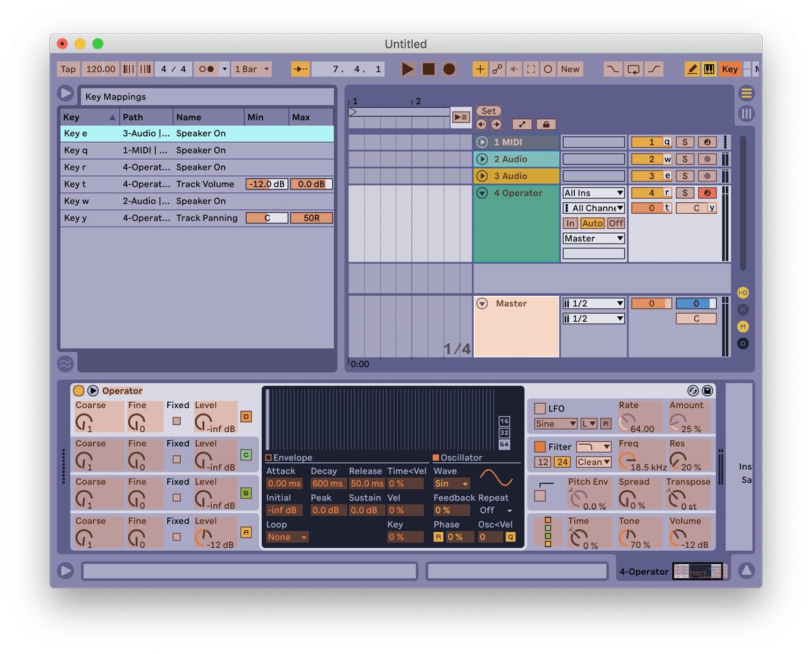Viewport: 812px width, 654px height.
Task: Solo the 1 MIDI track
Action: pyautogui.click(x=685, y=142)
